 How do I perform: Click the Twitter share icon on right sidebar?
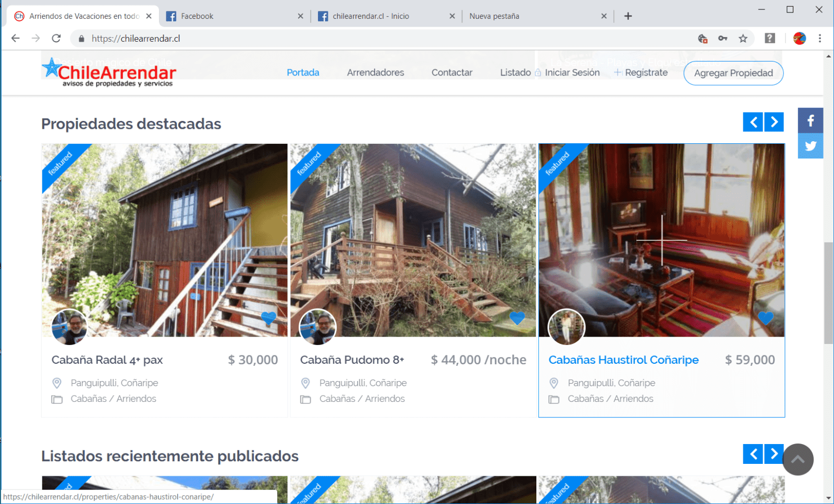(810, 146)
